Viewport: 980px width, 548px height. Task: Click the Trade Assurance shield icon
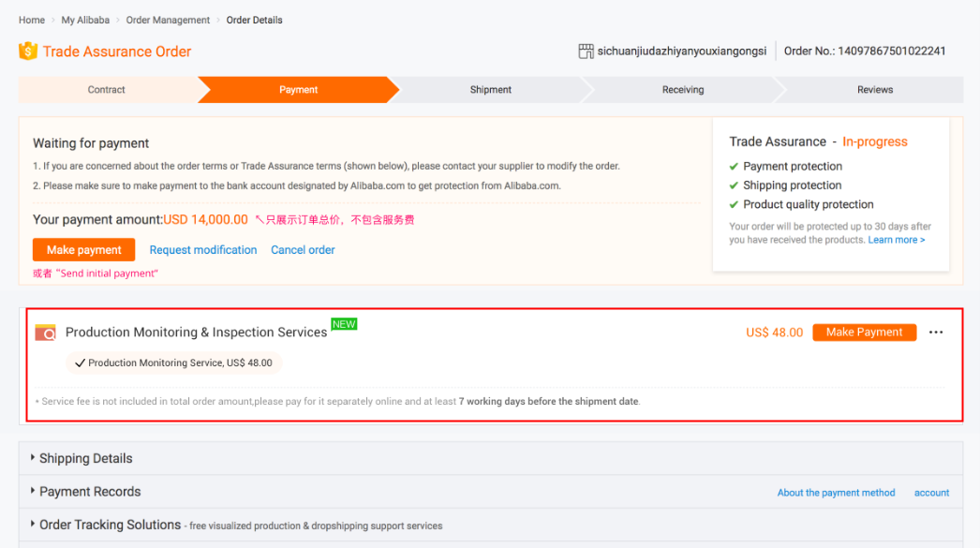point(27,52)
